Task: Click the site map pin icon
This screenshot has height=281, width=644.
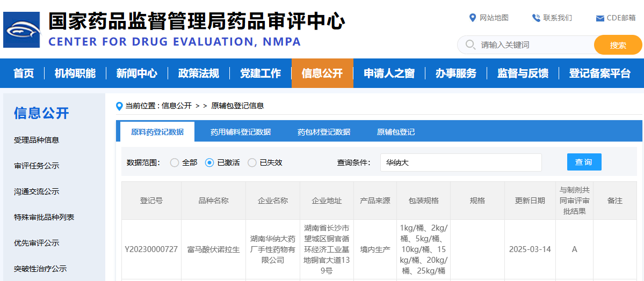Action: click(x=472, y=18)
